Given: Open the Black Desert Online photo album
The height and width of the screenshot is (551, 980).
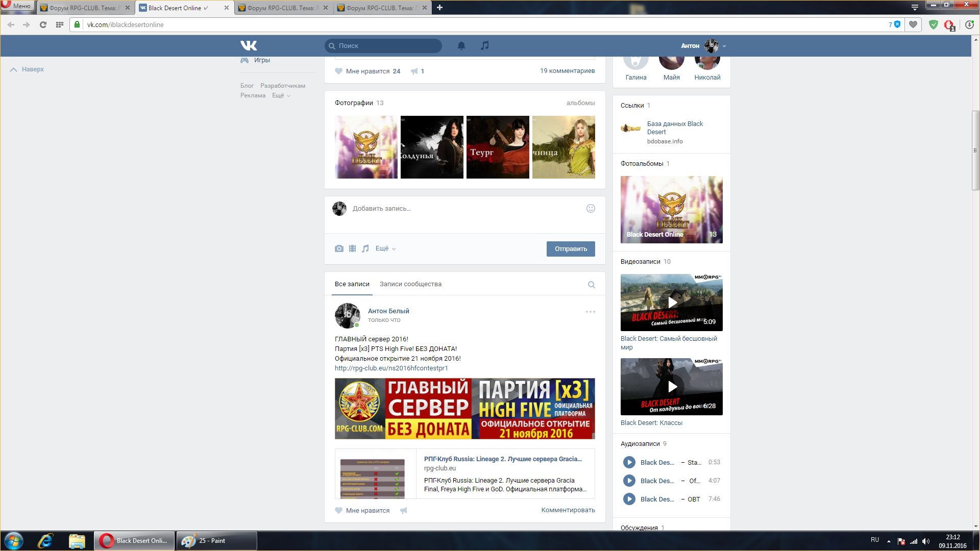Looking at the screenshot, I should point(672,210).
